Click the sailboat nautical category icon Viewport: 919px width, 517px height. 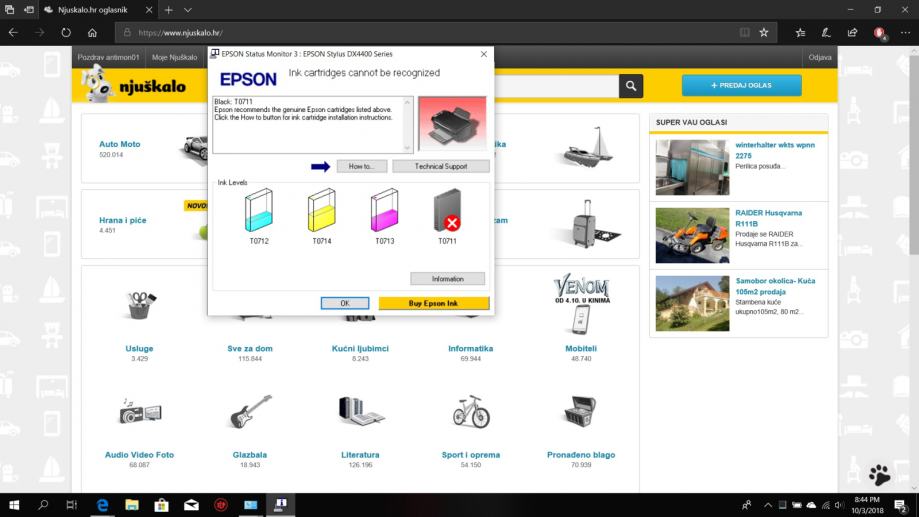click(x=588, y=147)
